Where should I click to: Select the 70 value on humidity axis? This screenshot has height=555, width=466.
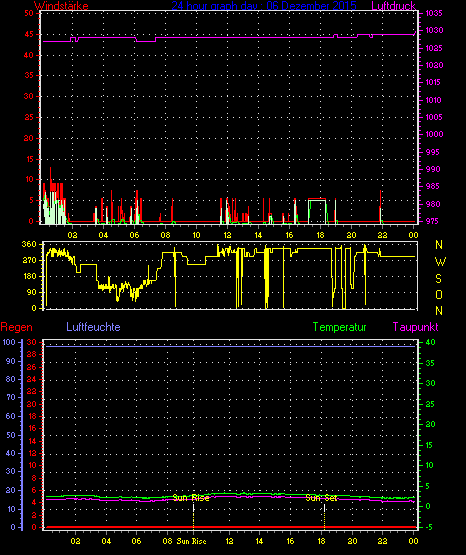click(x=11, y=397)
